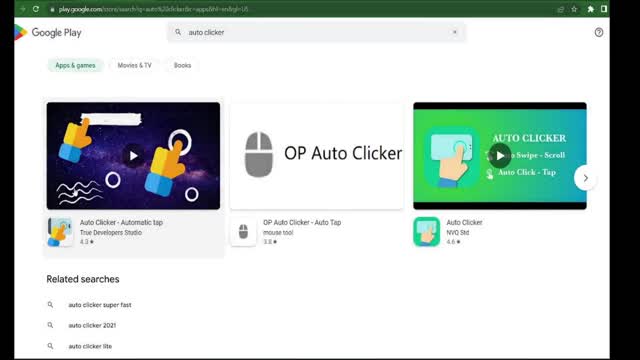The width and height of the screenshot is (640, 360).
Task: Click True Developers Studio developer name
Action: [x=111, y=233]
